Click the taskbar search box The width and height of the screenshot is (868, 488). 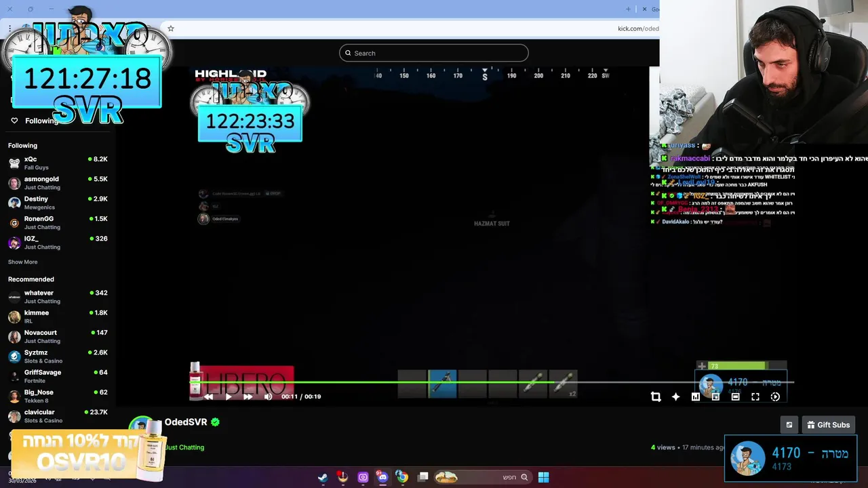(x=482, y=477)
